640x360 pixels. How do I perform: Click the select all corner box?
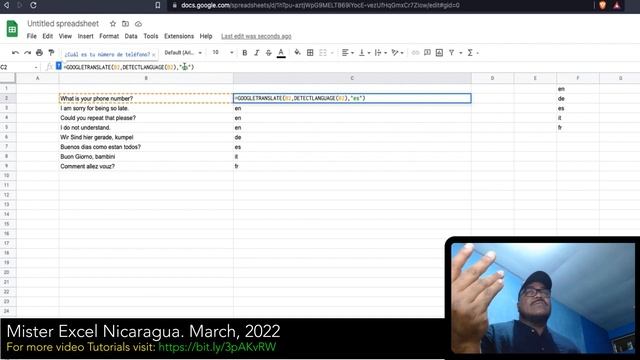pyautogui.click(x=8, y=78)
